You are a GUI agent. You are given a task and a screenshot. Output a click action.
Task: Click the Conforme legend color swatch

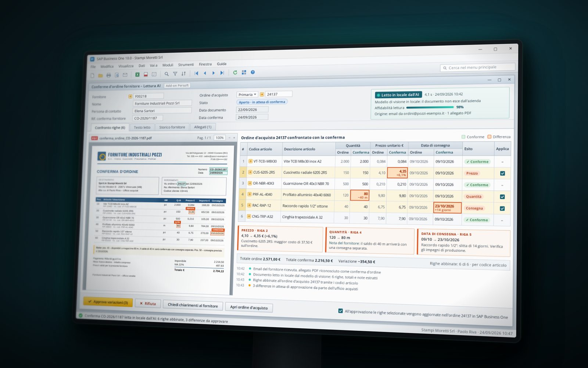463,137
